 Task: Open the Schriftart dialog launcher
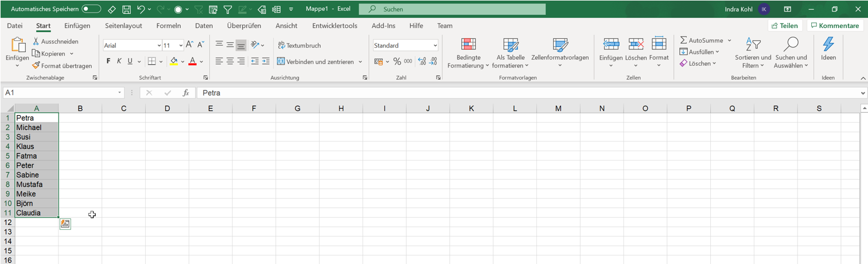pyautogui.click(x=204, y=77)
